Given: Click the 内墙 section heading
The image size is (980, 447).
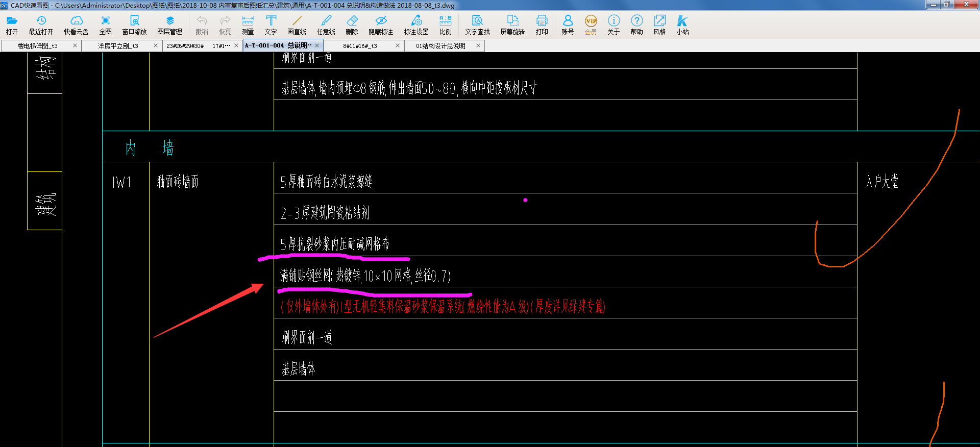Looking at the screenshot, I should pyautogui.click(x=150, y=148).
